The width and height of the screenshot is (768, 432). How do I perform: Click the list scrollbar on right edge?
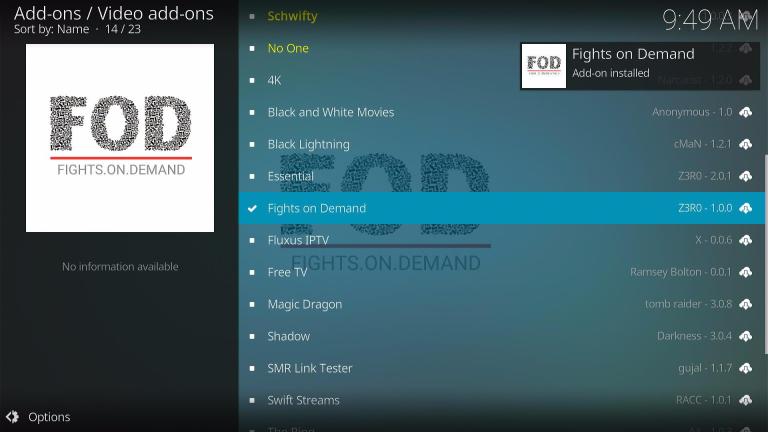(x=766, y=255)
